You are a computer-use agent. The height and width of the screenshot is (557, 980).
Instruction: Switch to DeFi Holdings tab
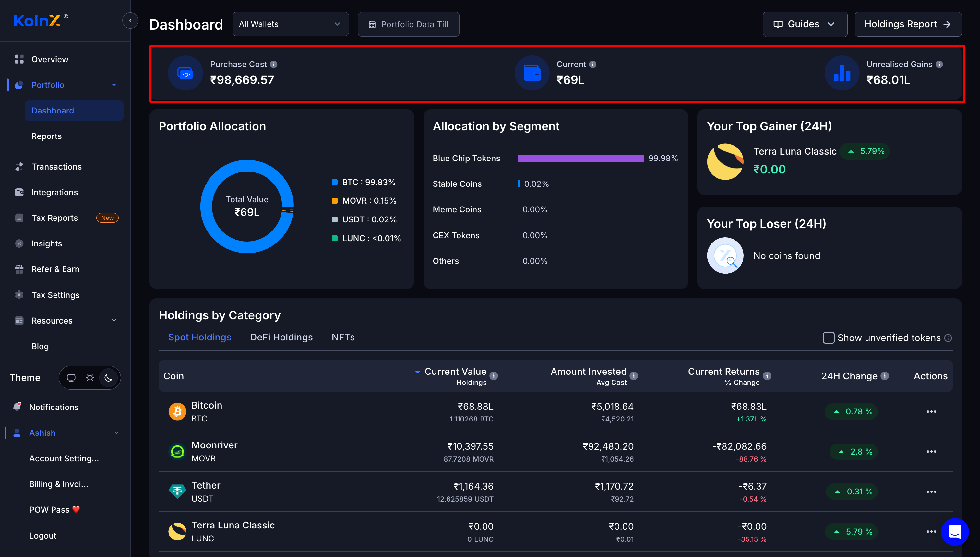point(281,337)
